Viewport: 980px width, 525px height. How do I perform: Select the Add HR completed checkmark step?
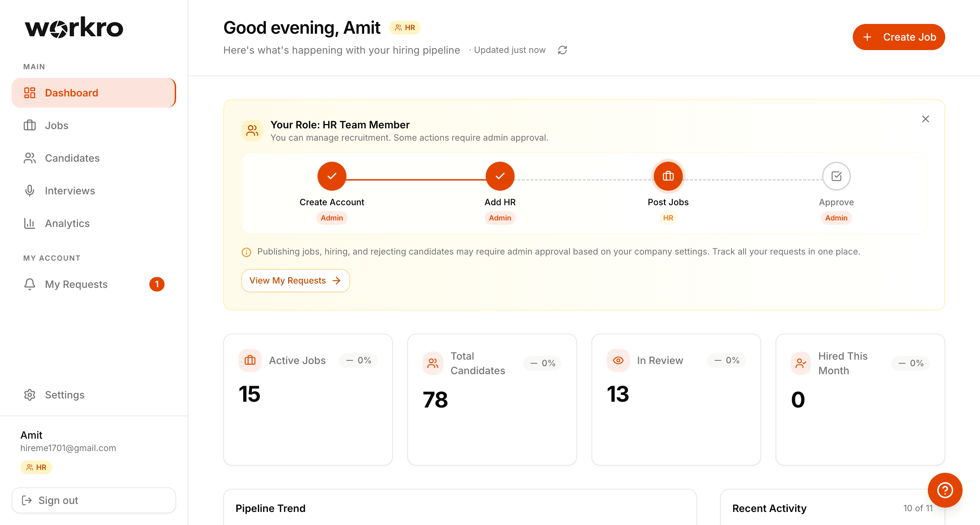(499, 176)
